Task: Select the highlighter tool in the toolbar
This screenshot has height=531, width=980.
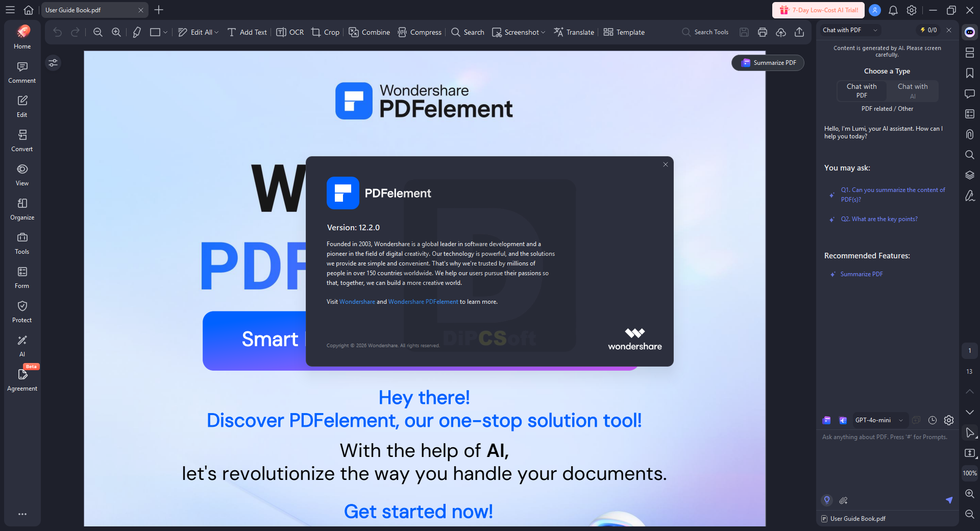Action: (137, 32)
